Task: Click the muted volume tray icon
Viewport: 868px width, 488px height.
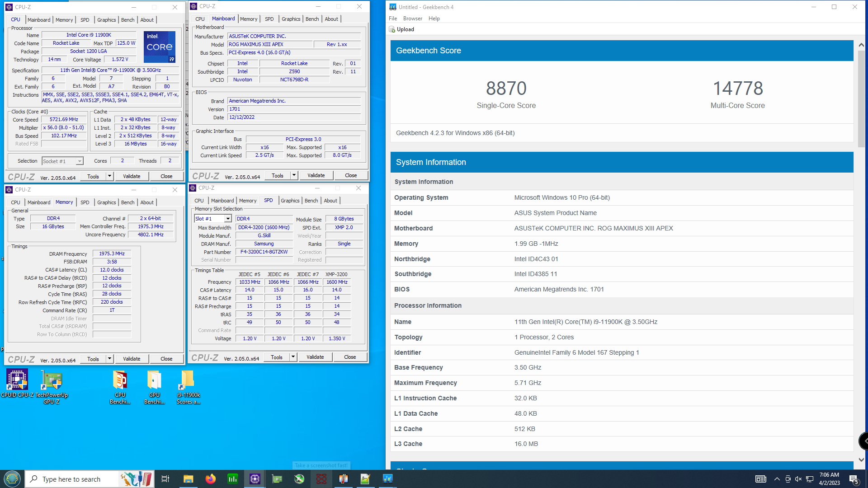Action: pos(798,479)
